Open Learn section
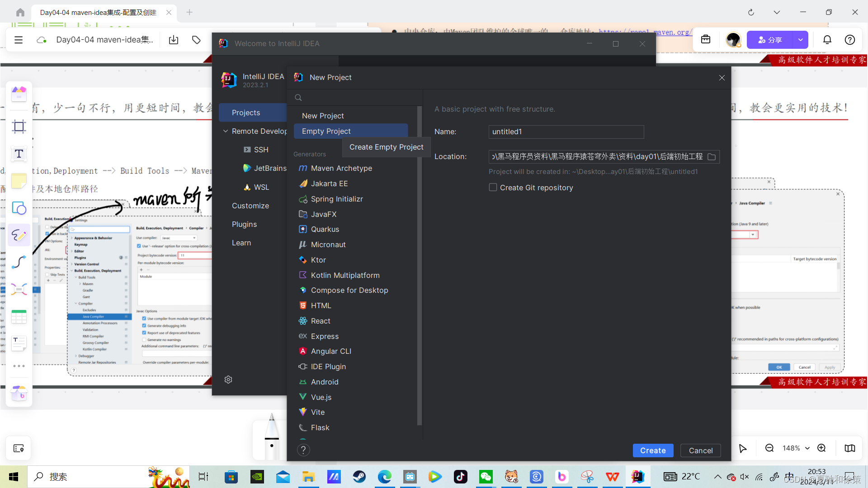Screen dimensions: 868x488 pyautogui.click(x=241, y=243)
